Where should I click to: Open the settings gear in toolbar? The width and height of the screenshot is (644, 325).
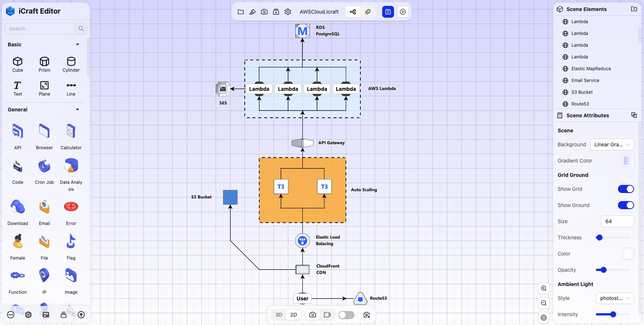288,12
